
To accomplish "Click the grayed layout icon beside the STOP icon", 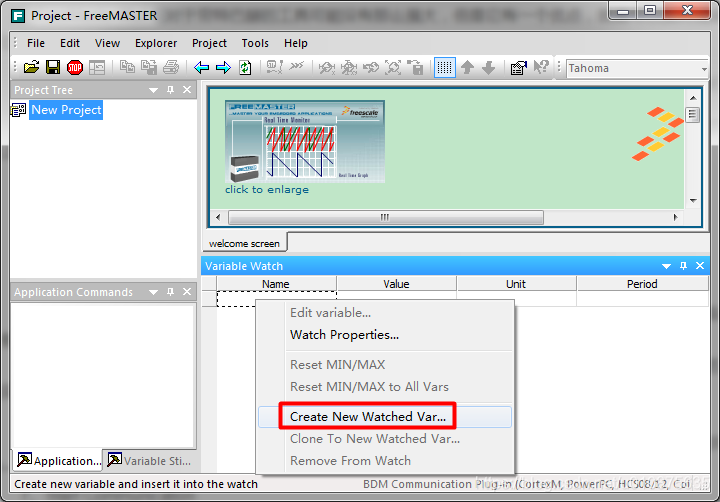I will point(97,68).
